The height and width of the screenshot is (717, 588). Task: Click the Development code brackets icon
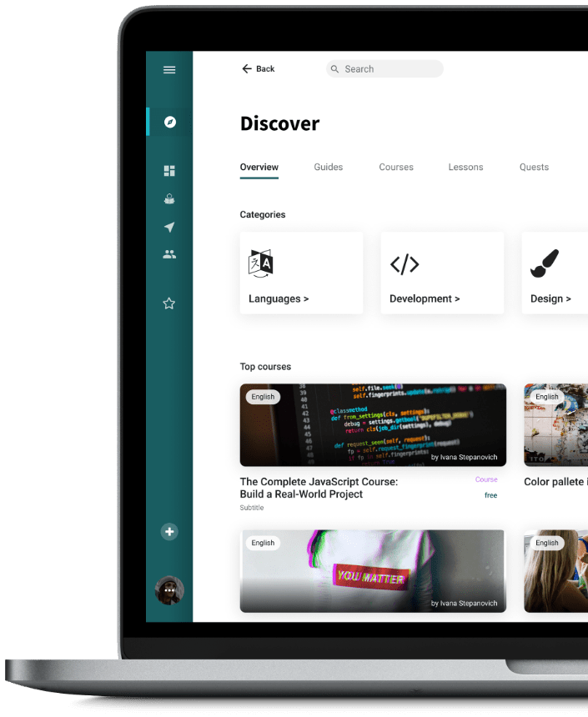[405, 264]
